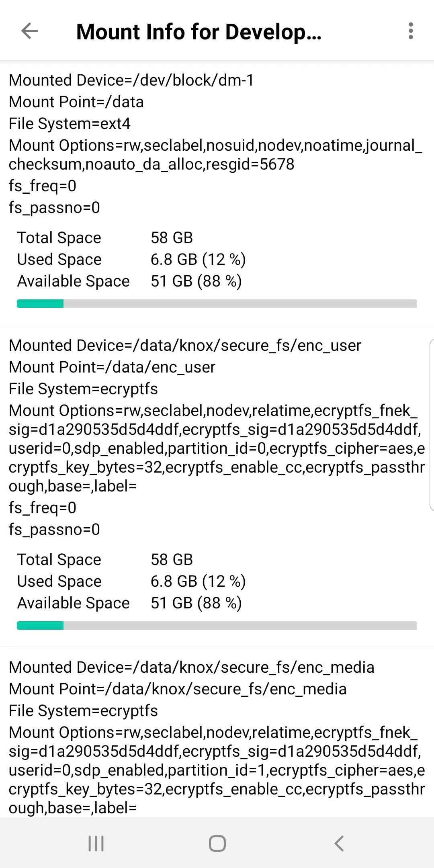Image resolution: width=434 pixels, height=868 pixels.
Task: Select the enc_user mounted device line
Action: pos(185,346)
